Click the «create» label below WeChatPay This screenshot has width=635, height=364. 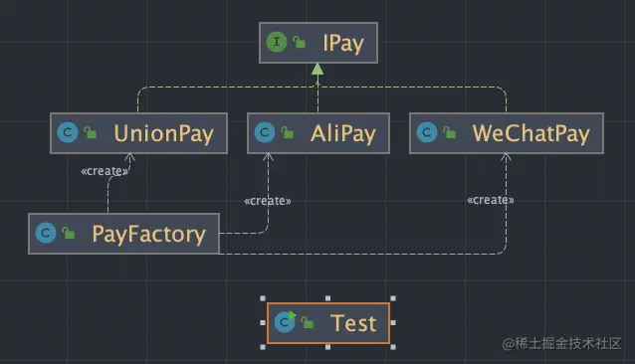pyautogui.click(x=491, y=200)
